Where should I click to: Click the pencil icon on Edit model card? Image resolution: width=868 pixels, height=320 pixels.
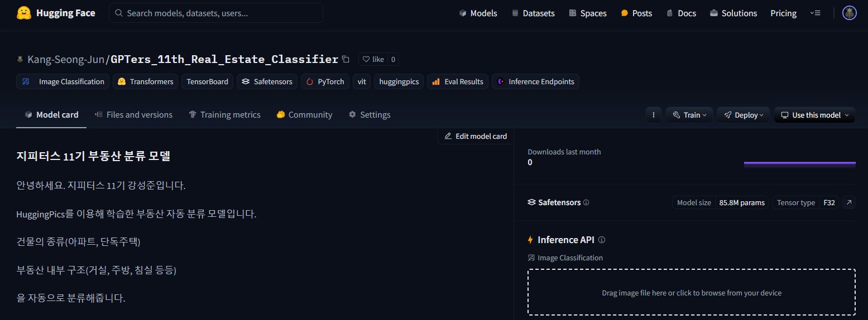pos(448,136)
